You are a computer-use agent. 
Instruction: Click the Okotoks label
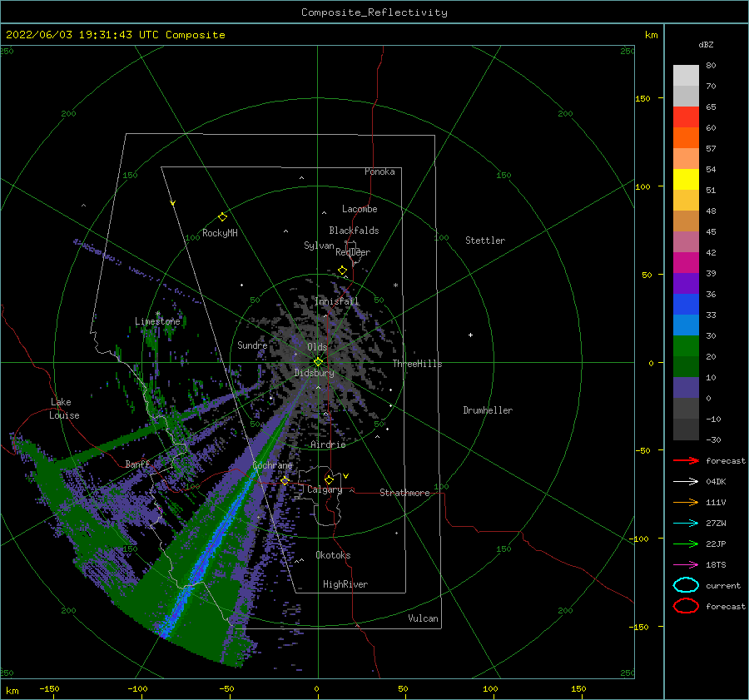333,555
